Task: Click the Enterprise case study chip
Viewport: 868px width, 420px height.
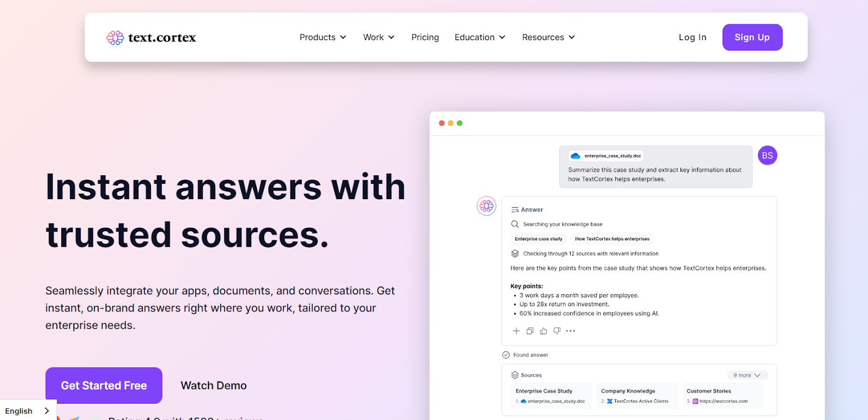Action: pos(539,239)
